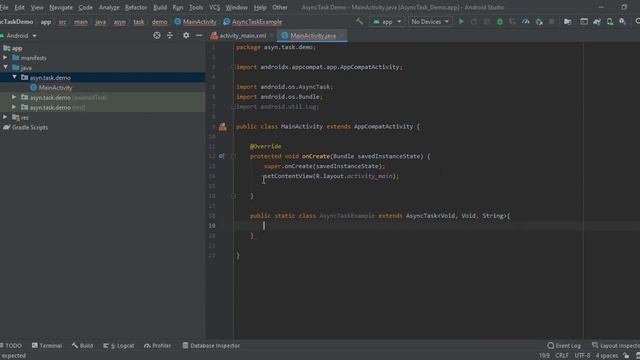Expand the res folder
The width and height of the screenshot is (640, 360).
(5, 117)
